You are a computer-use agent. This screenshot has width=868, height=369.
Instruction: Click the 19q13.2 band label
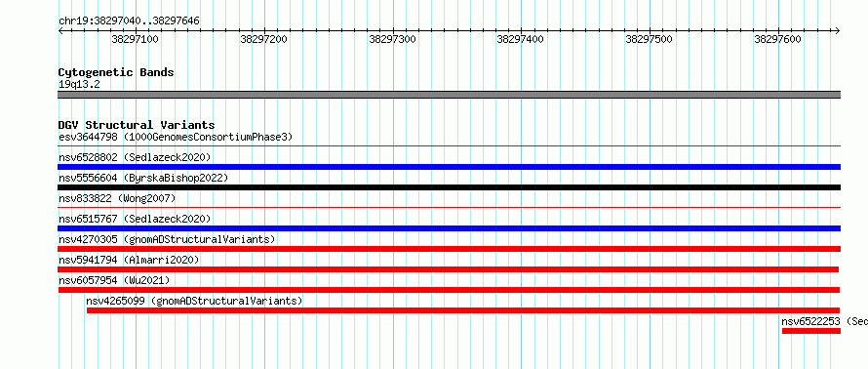(x=79, y=85)
